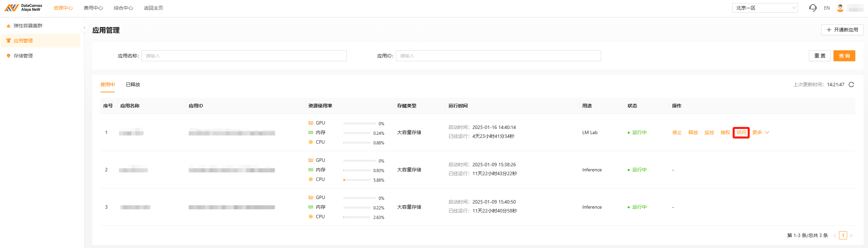Image resolution: width=868 pixels, height=248 pixels.
Task: Click the user avatar icon
Action: (x=840, y=8)
